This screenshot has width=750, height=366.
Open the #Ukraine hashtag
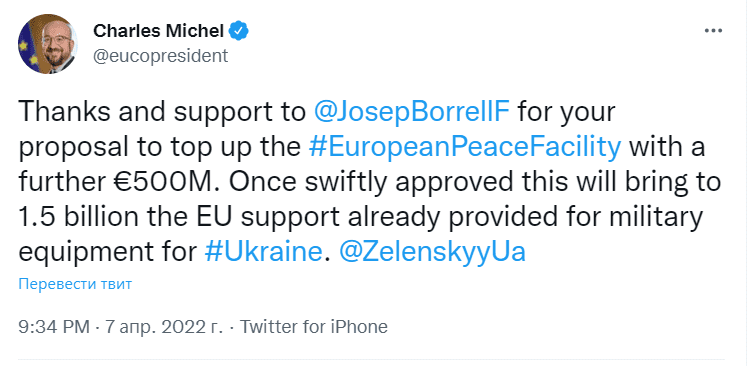click(263, 251)
